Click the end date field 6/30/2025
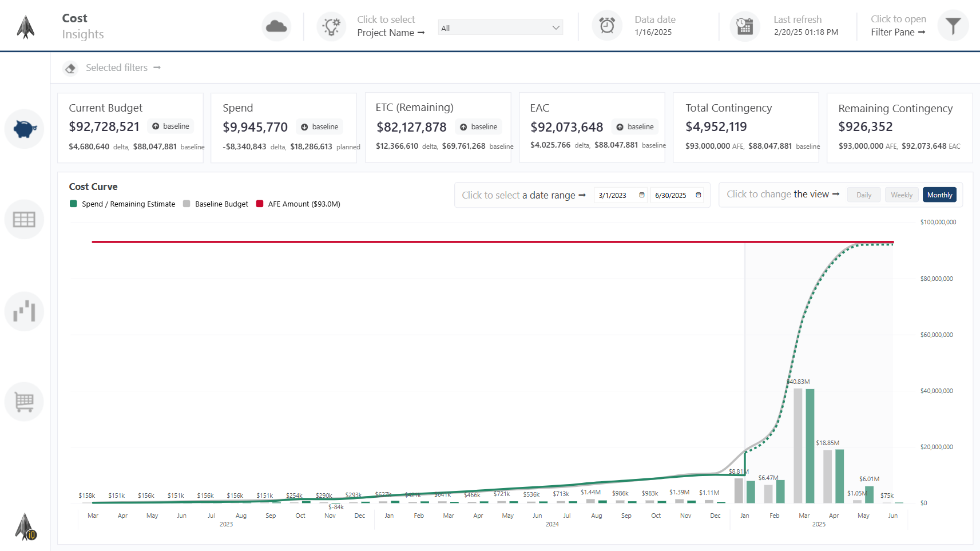This screenshot has width=980, height=551. [677, 195]
